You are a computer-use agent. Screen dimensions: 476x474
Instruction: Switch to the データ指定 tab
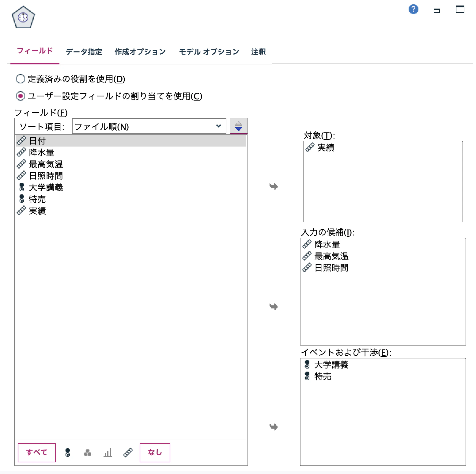(84, 52)
